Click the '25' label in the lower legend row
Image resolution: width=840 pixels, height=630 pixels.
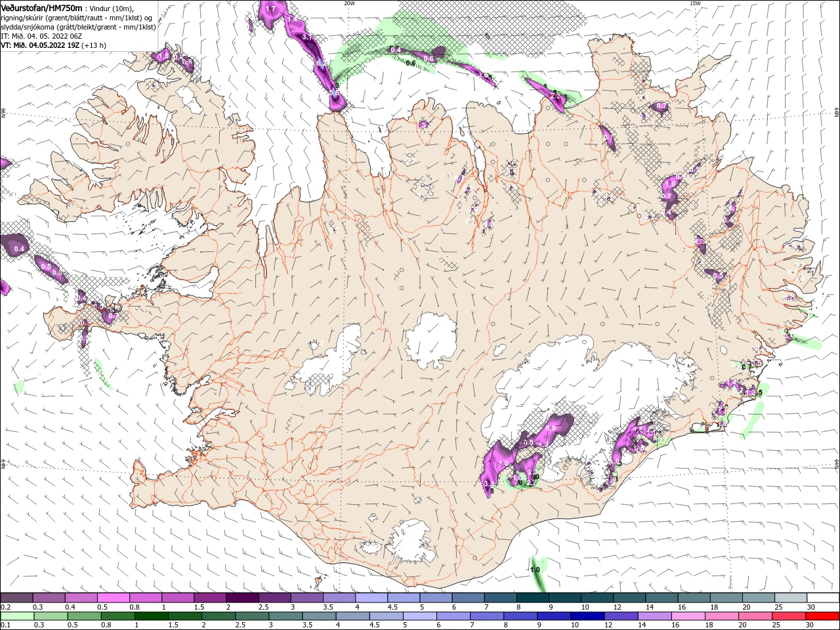pyautogui.click(x=776, y=625)
